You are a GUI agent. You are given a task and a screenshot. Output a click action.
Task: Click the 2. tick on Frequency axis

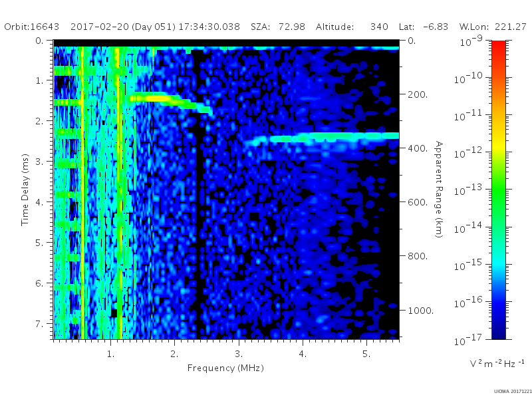click(x=174, y=354)
